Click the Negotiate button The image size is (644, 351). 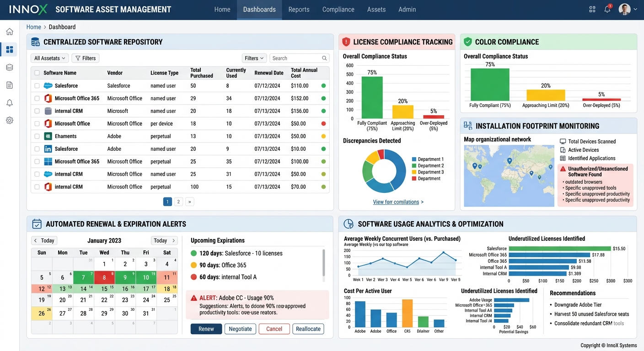pyautogui.click(x=240, y=329)
